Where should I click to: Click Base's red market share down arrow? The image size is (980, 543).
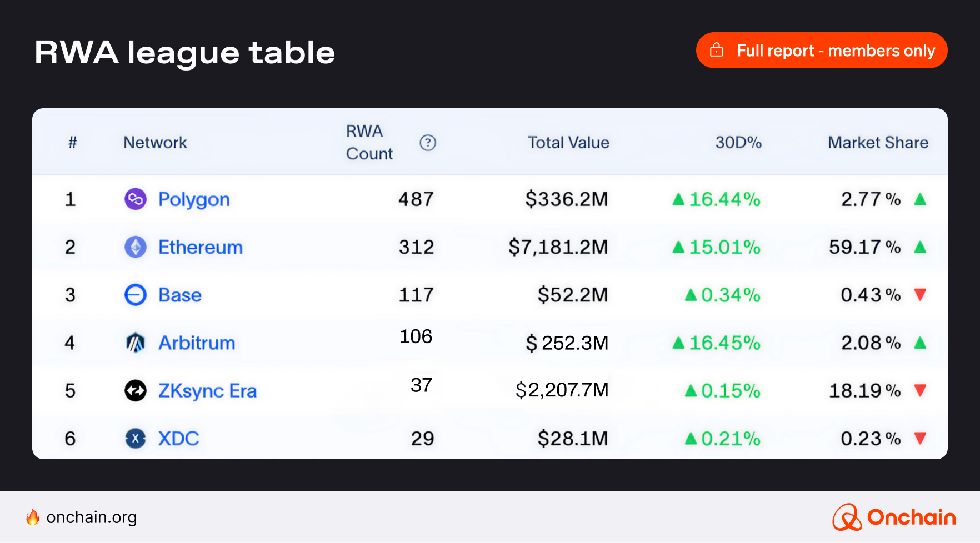(920, 295)
